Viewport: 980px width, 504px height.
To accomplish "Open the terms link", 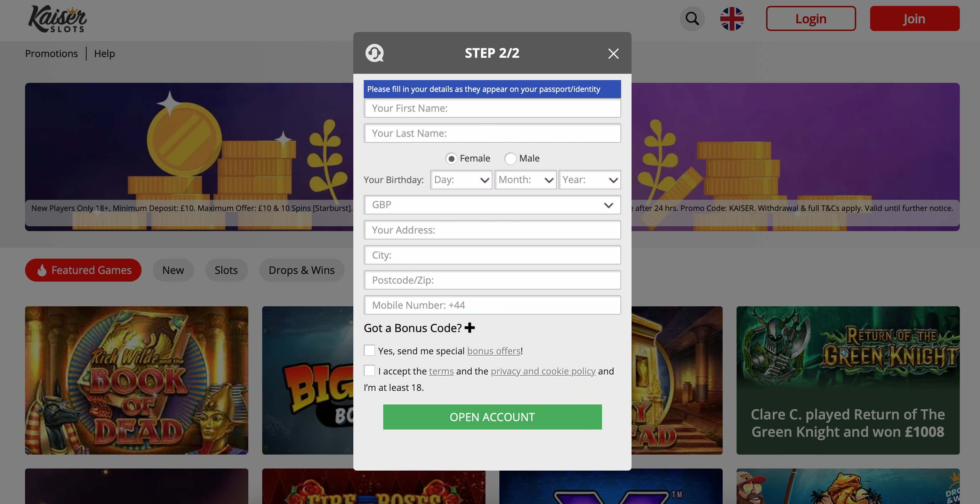I will click(441, 371).
